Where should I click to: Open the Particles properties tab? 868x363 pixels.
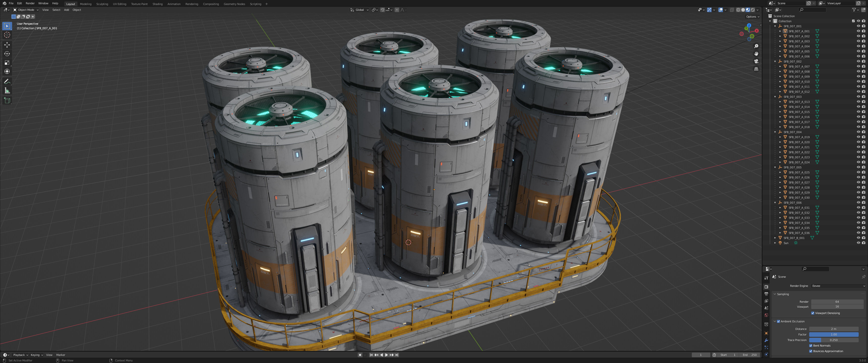pyautogui.click(x=766, y=348)
